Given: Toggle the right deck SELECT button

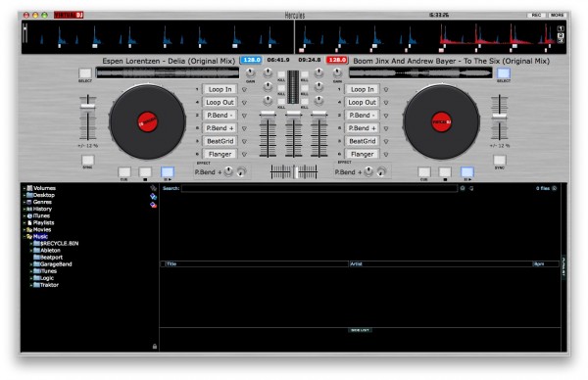Looking at the screenshot, I should 504,73.
